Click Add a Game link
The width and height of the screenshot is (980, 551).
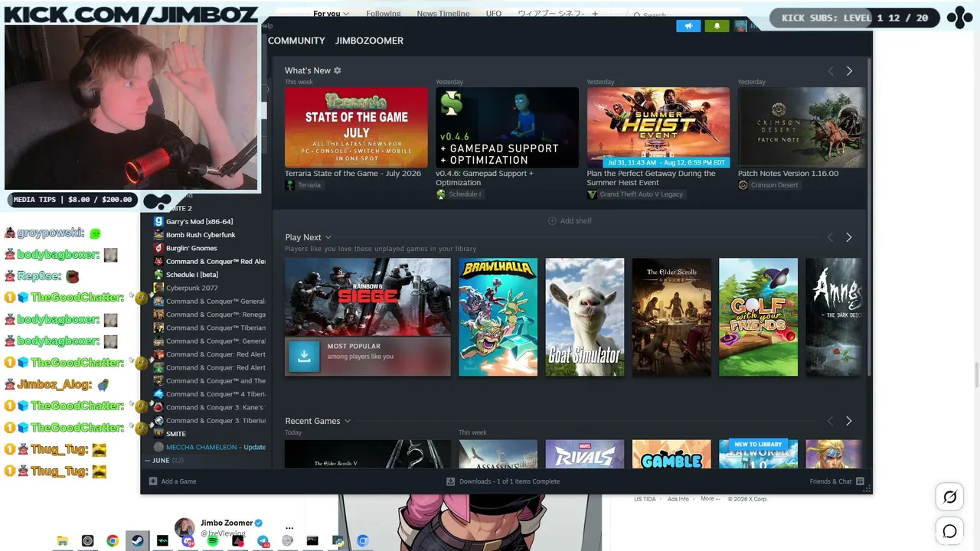click(173, 481)
